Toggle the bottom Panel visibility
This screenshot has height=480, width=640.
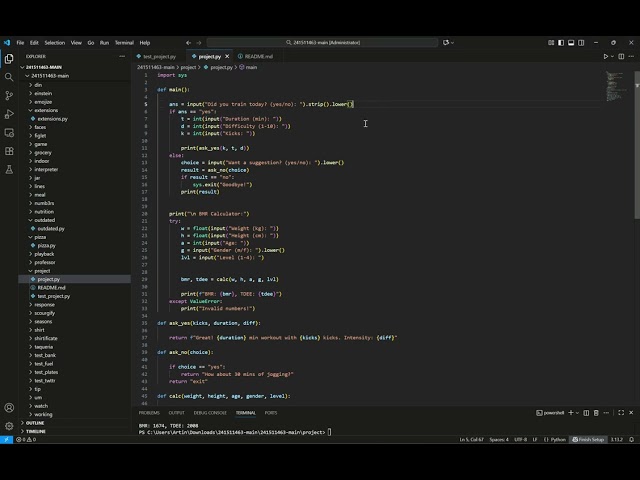571,42
